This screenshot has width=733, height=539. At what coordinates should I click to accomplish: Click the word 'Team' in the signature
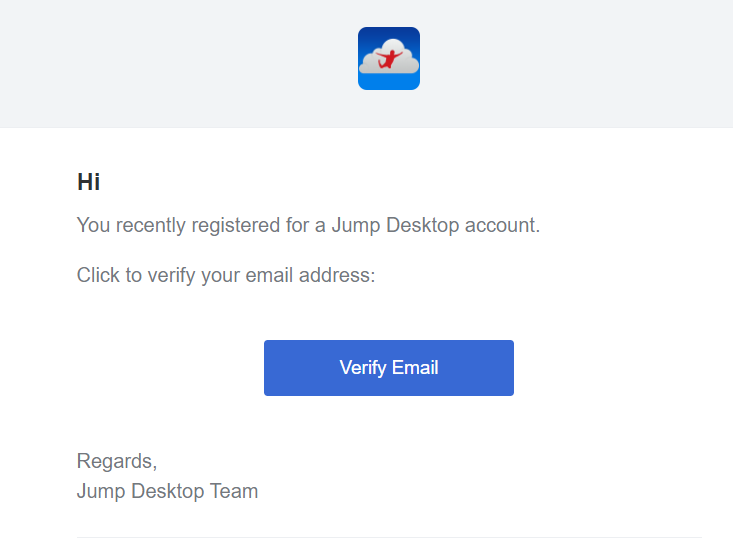click(234, 491)
